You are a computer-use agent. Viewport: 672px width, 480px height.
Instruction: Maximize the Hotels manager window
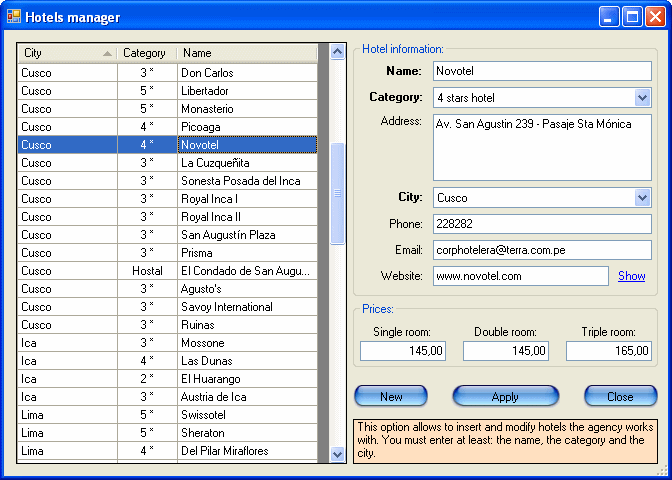[632, 17]
